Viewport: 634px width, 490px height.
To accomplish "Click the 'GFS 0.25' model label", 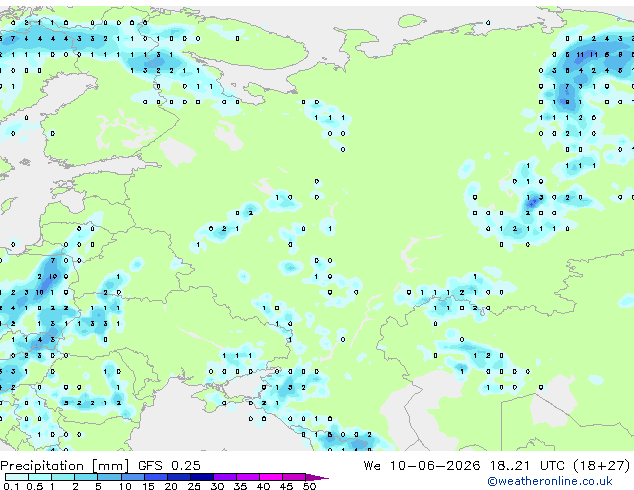I will (169, 466).
